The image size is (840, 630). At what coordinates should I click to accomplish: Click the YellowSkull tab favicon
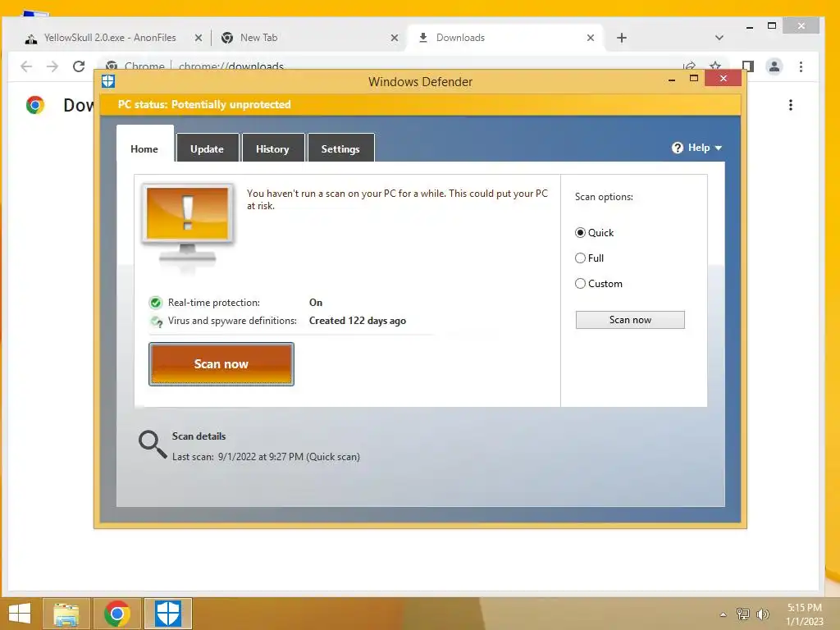pos(31,39)
